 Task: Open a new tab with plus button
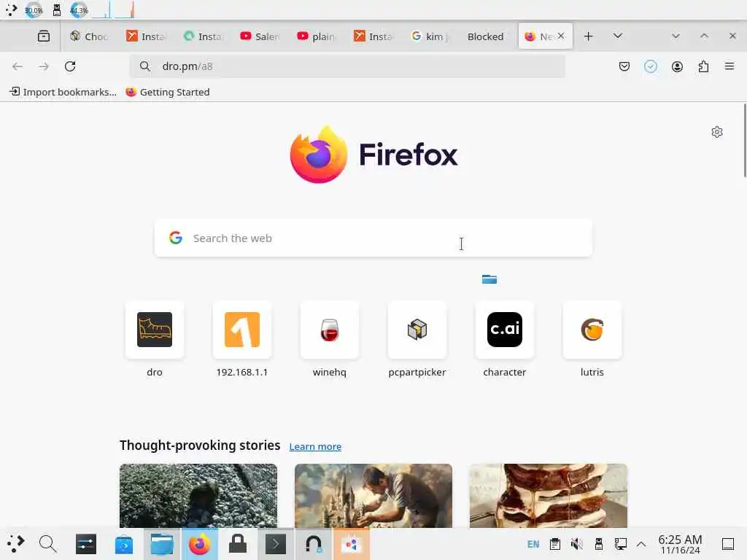(589, 36)
